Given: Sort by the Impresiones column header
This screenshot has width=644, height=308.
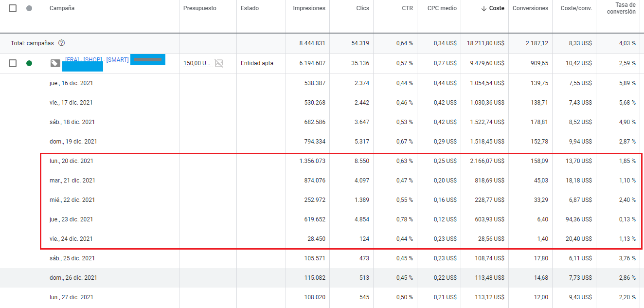Looking at the screenshot, I should coord(309,8).
